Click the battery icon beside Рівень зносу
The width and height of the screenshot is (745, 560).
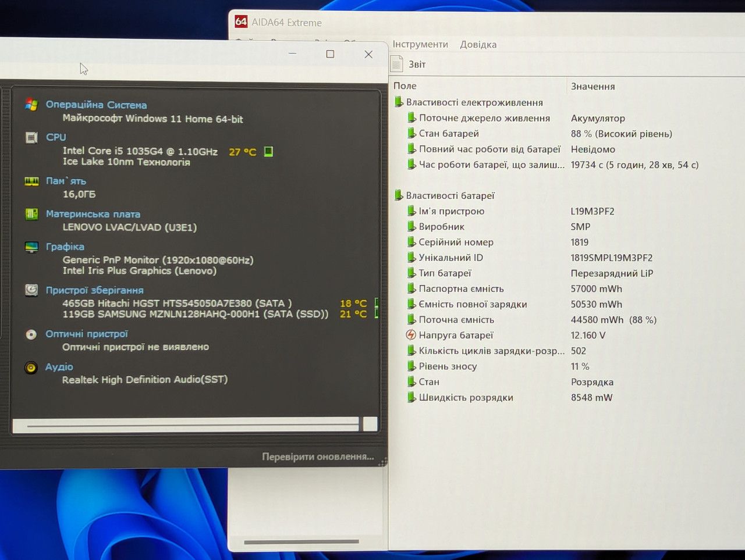pos(411,366)
